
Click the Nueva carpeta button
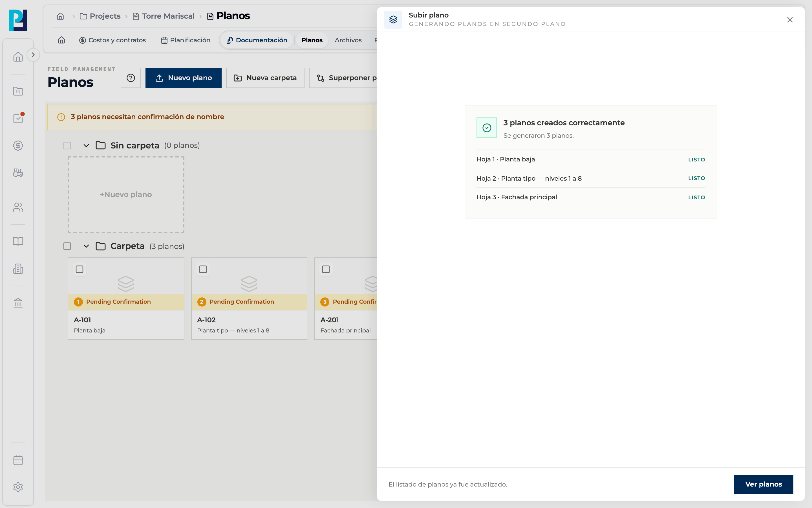click(265, 78)
